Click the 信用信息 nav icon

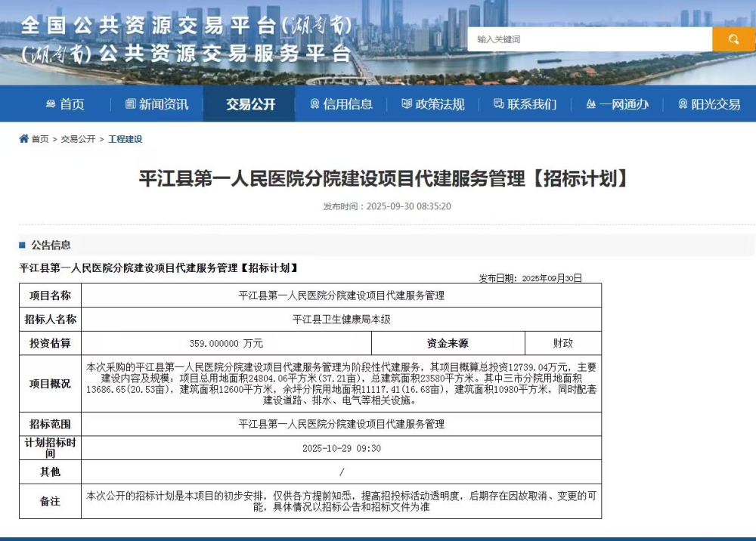coord(314,104)
